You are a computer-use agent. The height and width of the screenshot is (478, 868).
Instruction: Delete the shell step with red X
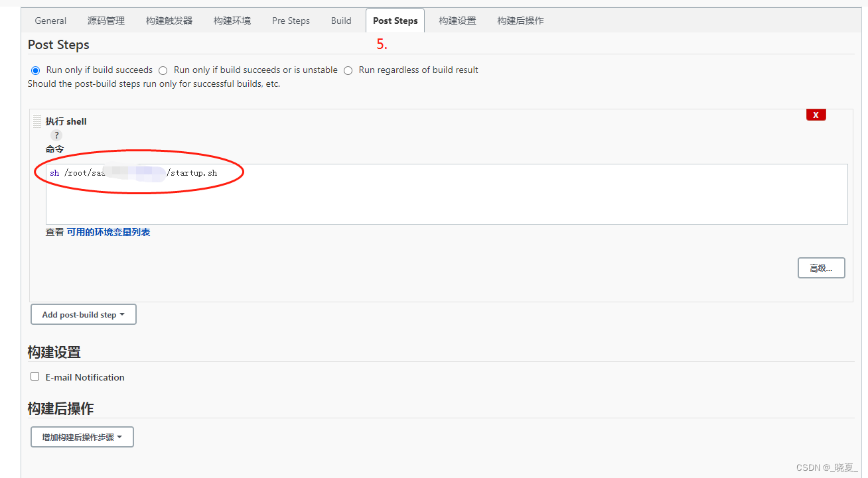click(x=816, y=115)
